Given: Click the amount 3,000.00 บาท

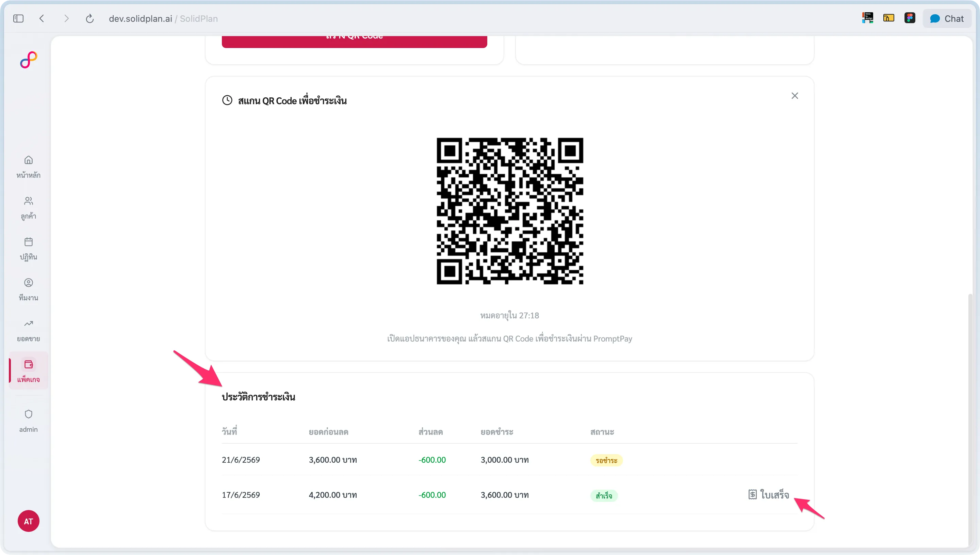Looking at the screenshot, I should point(505,460).
